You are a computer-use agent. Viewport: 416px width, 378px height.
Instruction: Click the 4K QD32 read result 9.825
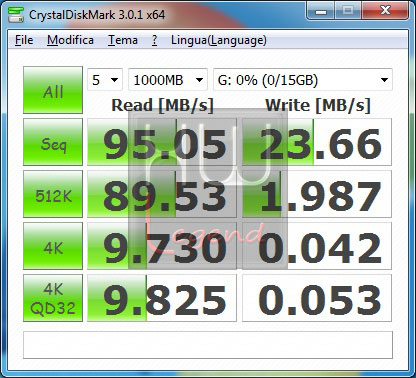[x=162, y=298]
